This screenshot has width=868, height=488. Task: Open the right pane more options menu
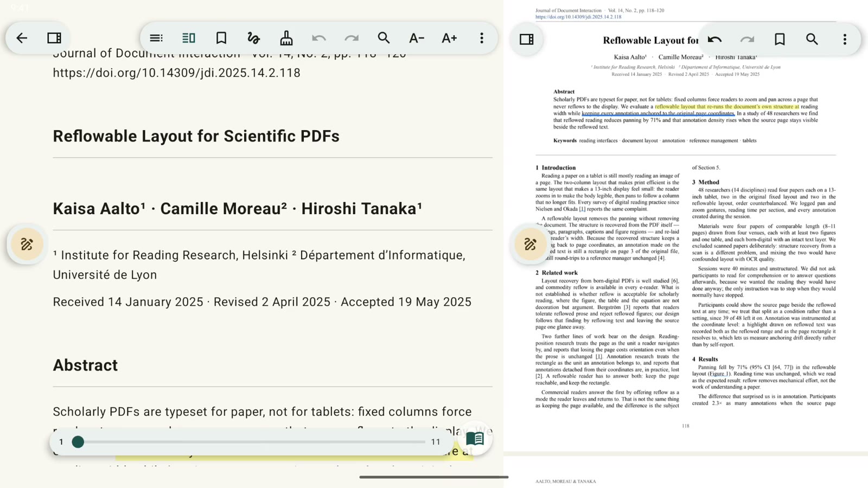[845, 39]
